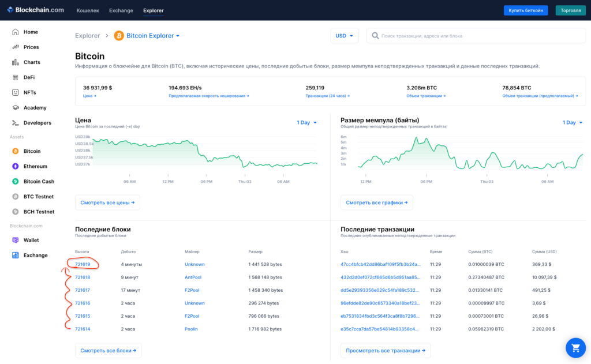The width and height of the screenshot is (591, 364).
Task: Open block height 721618
Action: click(83, 277)
